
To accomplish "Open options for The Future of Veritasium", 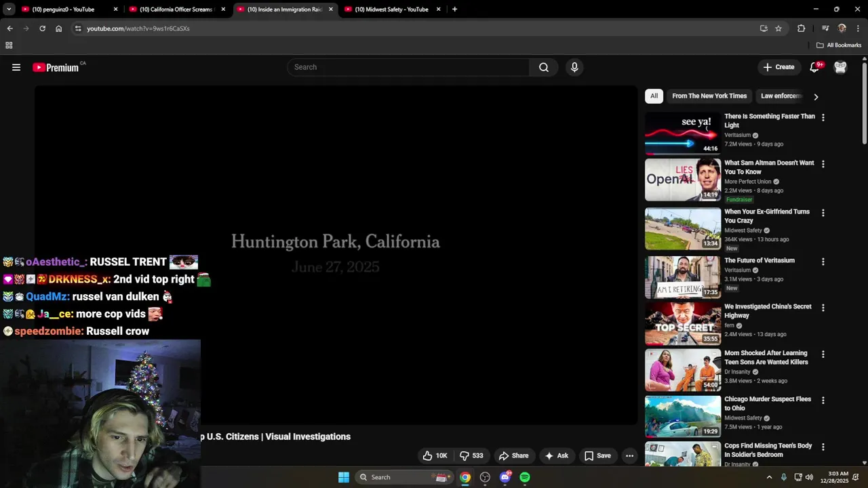I will (x=823, y=262).
